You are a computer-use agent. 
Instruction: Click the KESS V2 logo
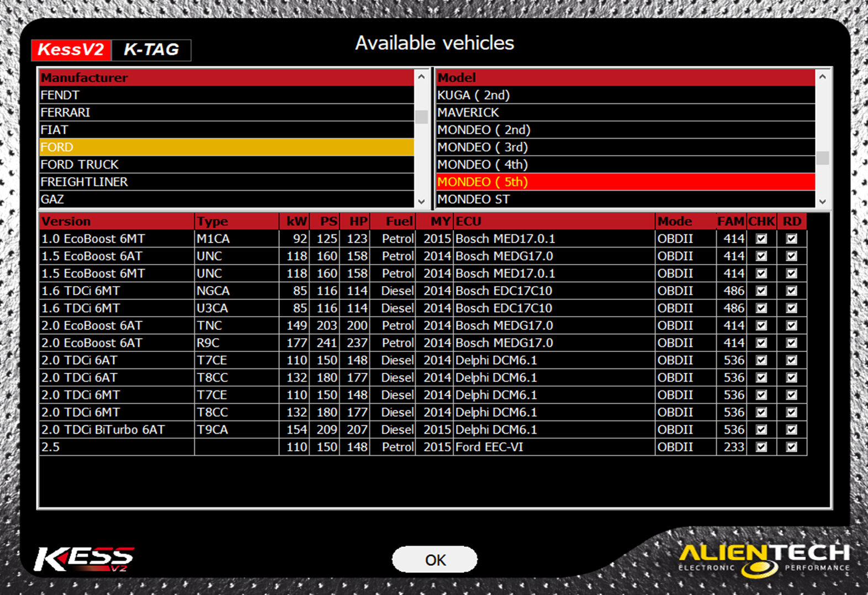[84, 559]
